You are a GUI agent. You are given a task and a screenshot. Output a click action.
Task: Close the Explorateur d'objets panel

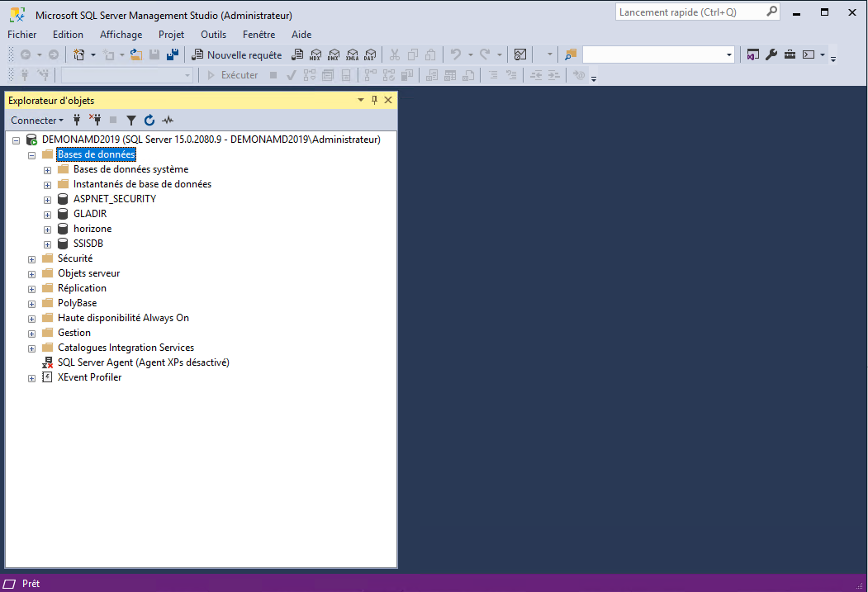[388, 100]
